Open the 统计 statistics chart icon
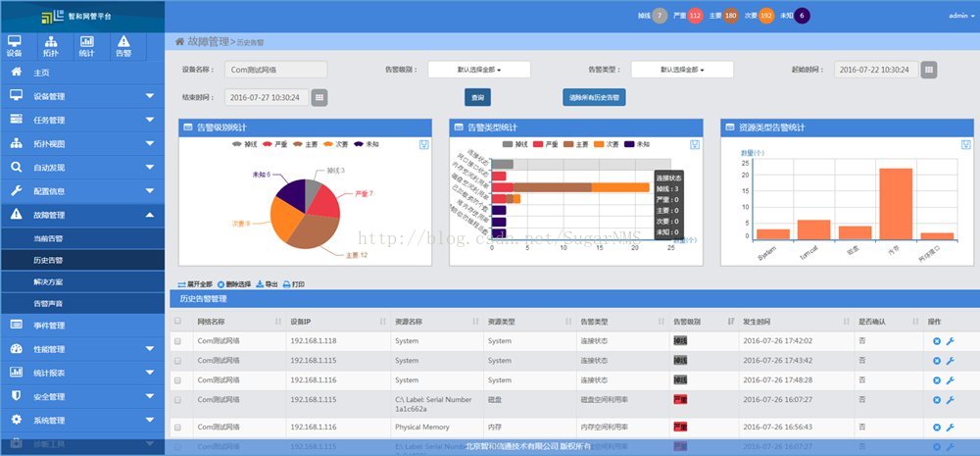The image size is (980, 456). pos(87,46)
